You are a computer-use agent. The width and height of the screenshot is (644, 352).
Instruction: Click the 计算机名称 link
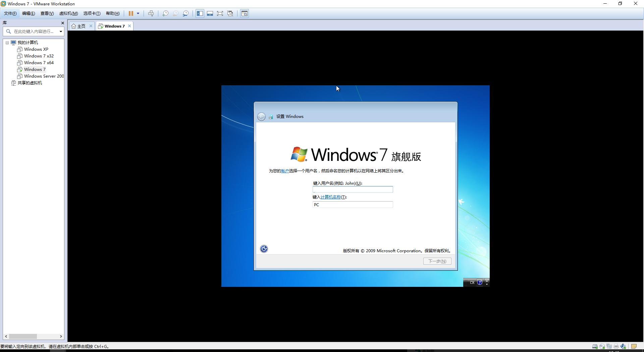[x=330, y=197]
